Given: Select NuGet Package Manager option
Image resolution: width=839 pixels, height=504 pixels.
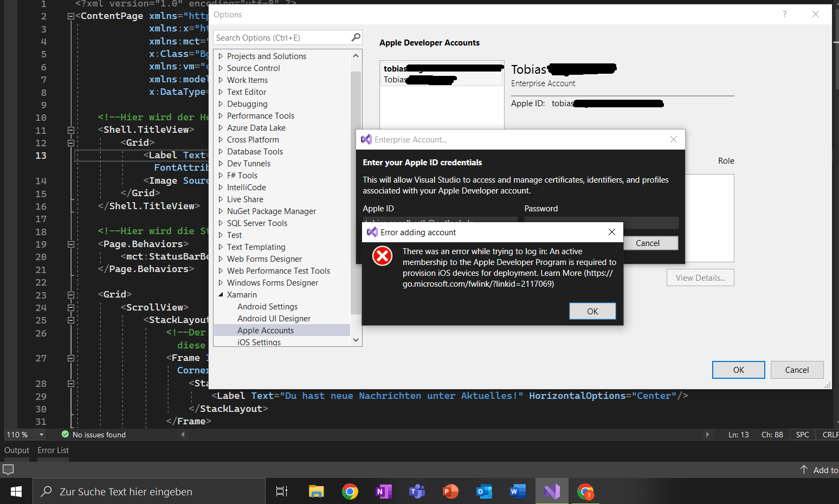Looking at the screenshot, I should [272, 211].
